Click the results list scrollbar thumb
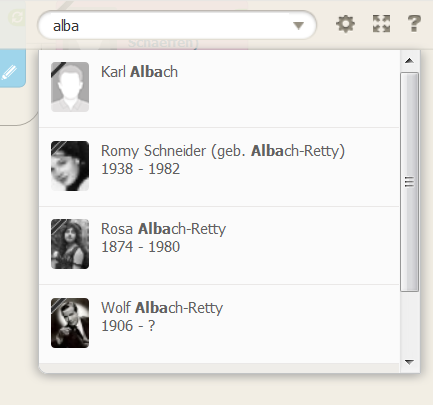Viewport: 433px width, 405px height. point(409,182)
